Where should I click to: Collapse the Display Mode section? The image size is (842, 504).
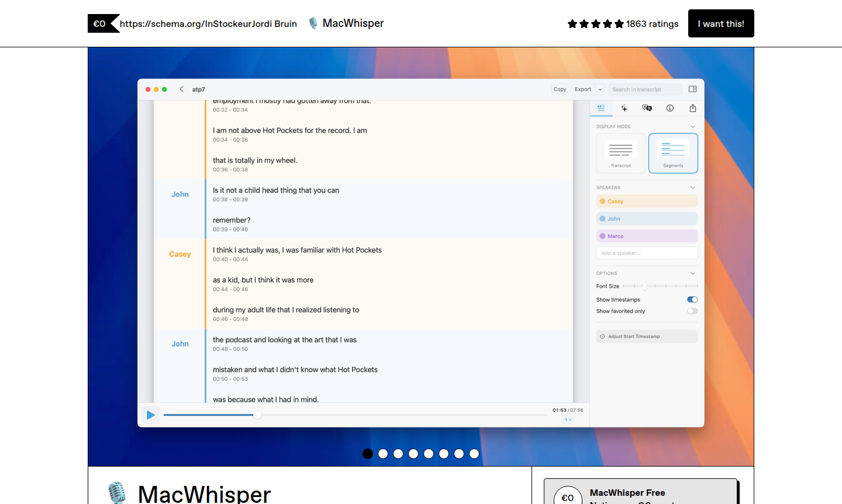pos(693,126)
